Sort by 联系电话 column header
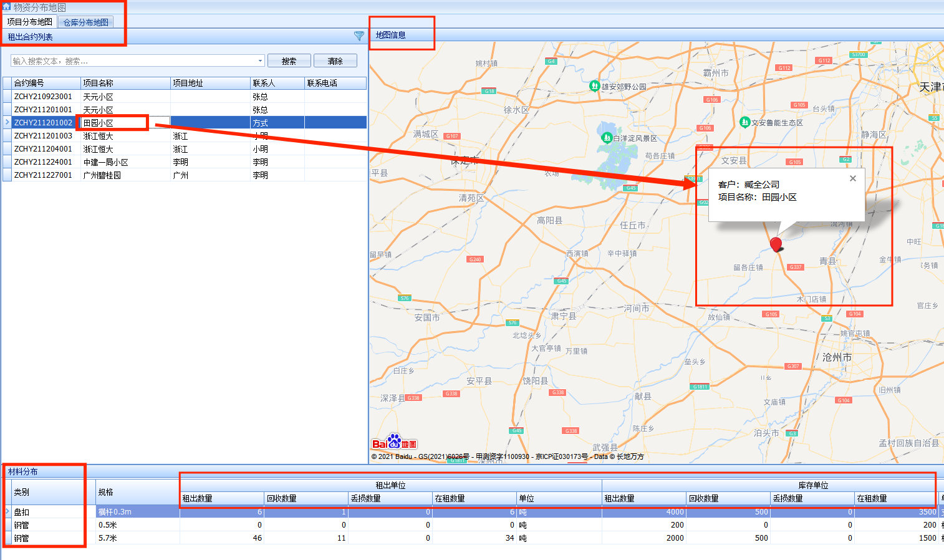The width and height of the screenshot is (944, 560). coord(335,83)
